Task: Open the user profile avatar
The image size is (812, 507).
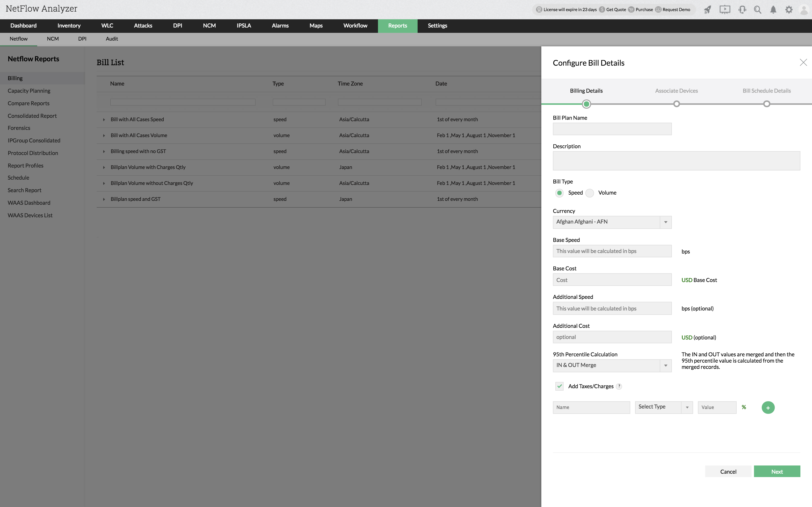Action: (x=804, y=10)
